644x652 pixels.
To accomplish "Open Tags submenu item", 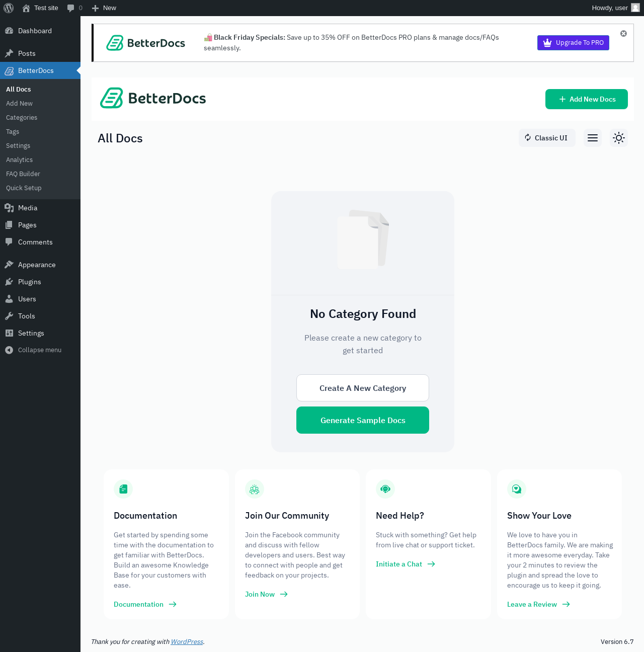I will coord(13,131).
